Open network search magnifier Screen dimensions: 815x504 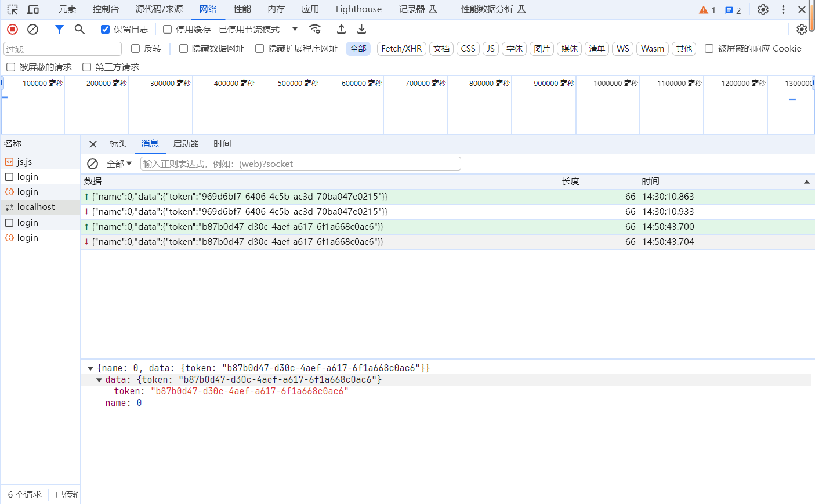tap(79, 29)
